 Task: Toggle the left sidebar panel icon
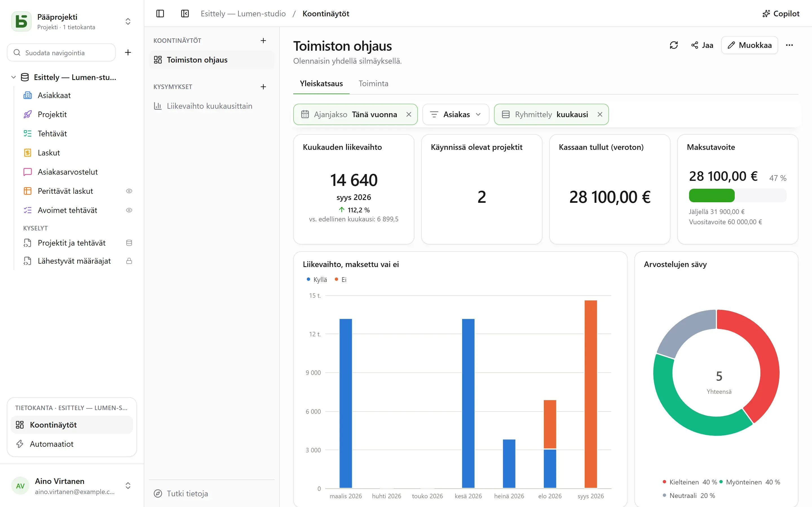point(160,14)
